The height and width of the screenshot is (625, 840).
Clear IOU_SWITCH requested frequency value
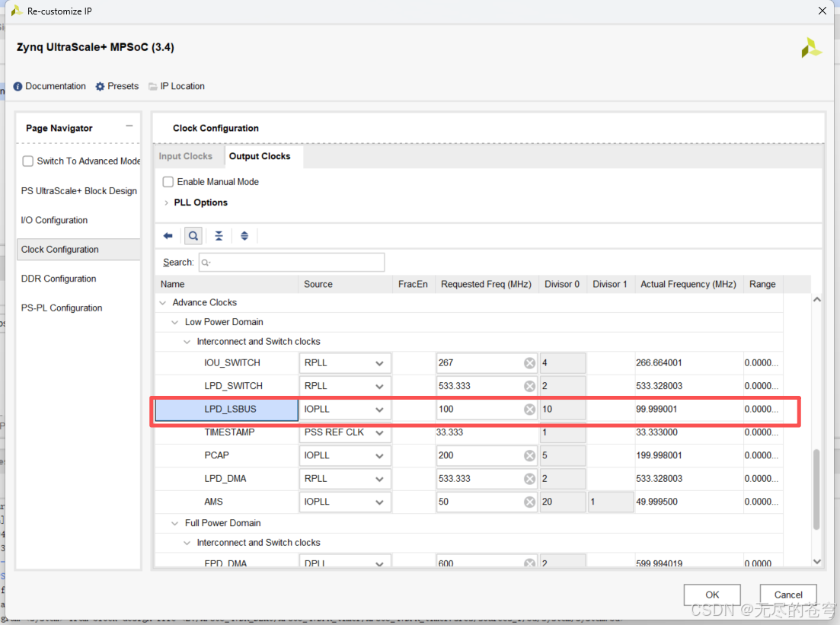click(x=529, y=363)
